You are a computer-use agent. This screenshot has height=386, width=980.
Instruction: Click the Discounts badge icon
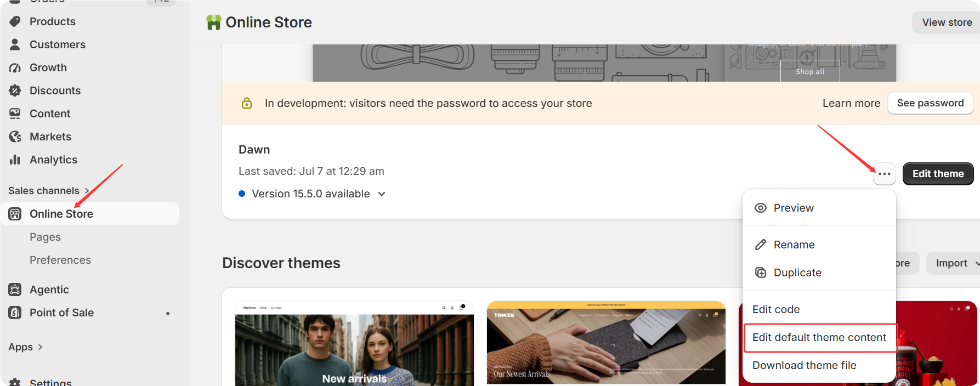pyautogui.click(x=15, y=90)
